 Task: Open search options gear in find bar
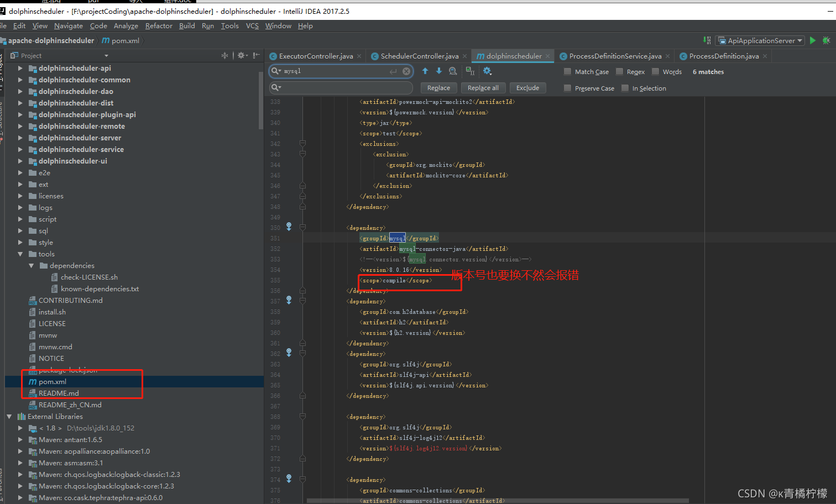pos(487,71)
